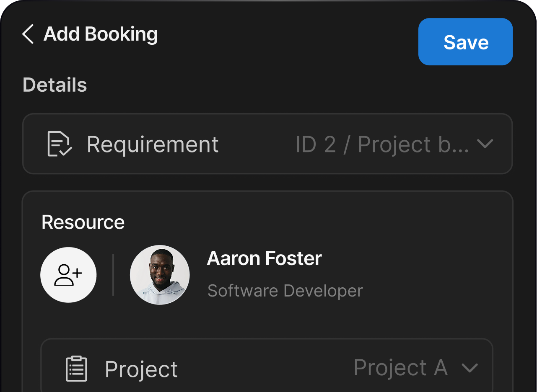Viewport: 537px width, 392px height.
Task: Click the Add Booking title to go back
Action: click(100, 34)
